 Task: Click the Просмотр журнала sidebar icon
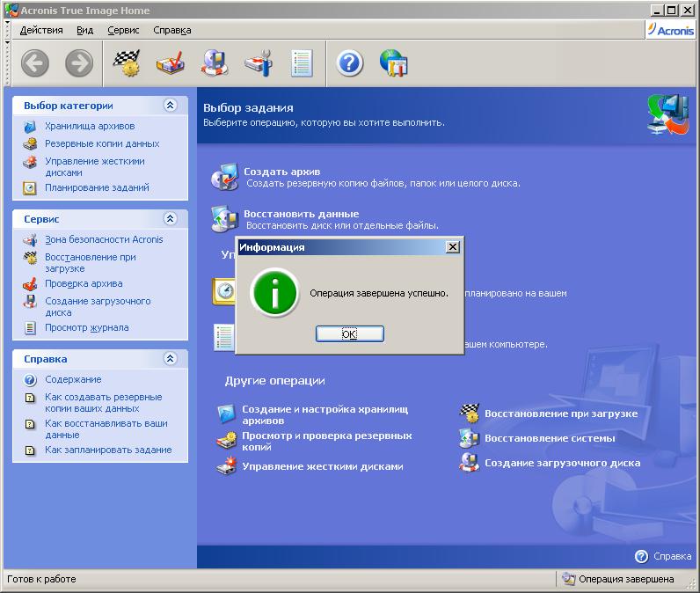point(30,328)
